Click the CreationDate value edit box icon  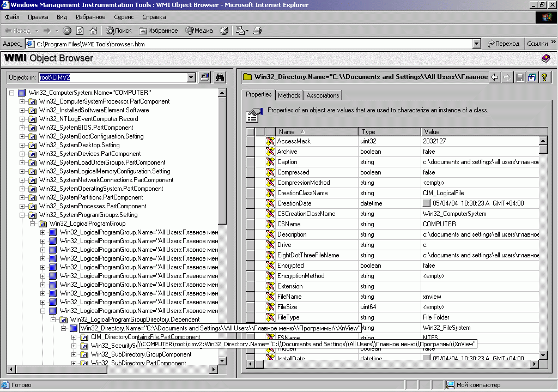[426, 203]
